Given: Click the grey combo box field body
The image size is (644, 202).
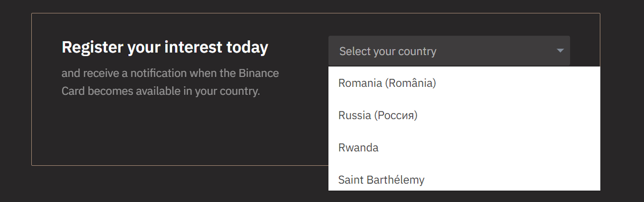Looking at the screenshot, I should 449,51.
